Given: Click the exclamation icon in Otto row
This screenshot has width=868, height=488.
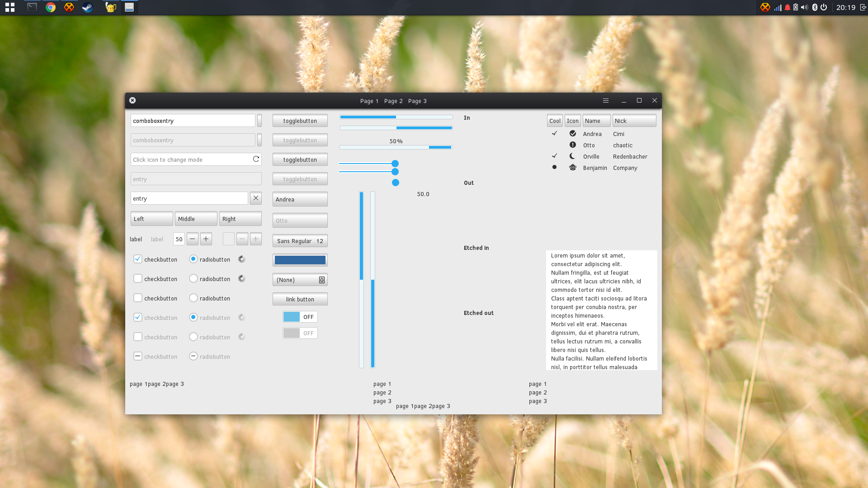Looking at the screenshot, I should point(573,145).
